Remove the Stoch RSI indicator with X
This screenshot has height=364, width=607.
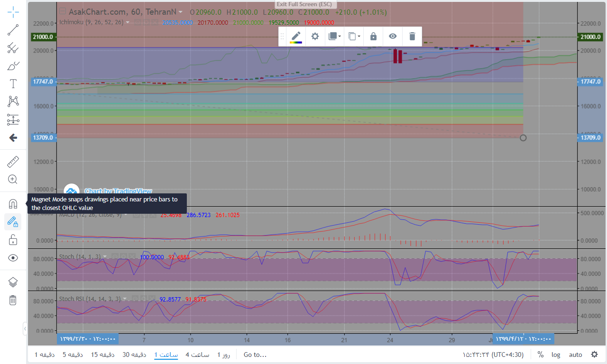(x=152, y=299)
